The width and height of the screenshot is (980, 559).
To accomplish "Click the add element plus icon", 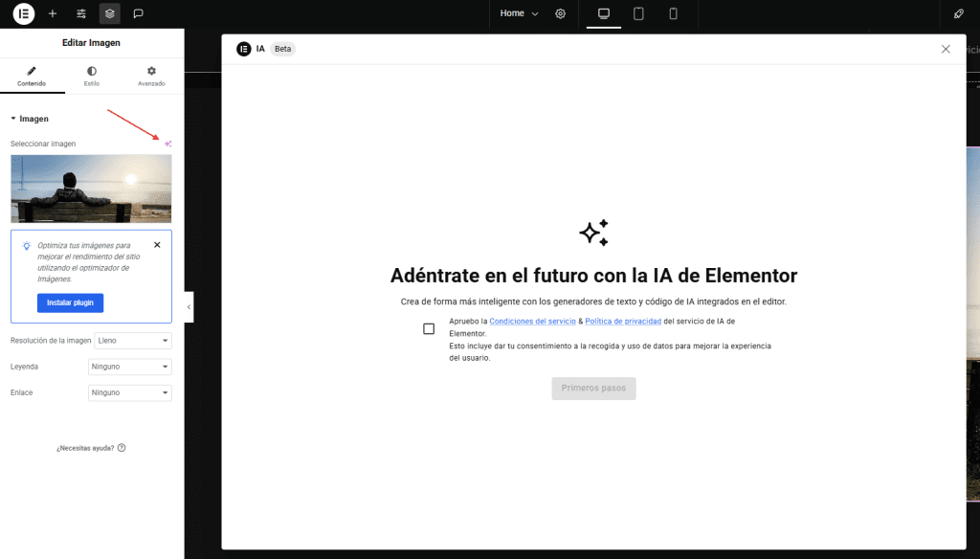I will 53,13.
